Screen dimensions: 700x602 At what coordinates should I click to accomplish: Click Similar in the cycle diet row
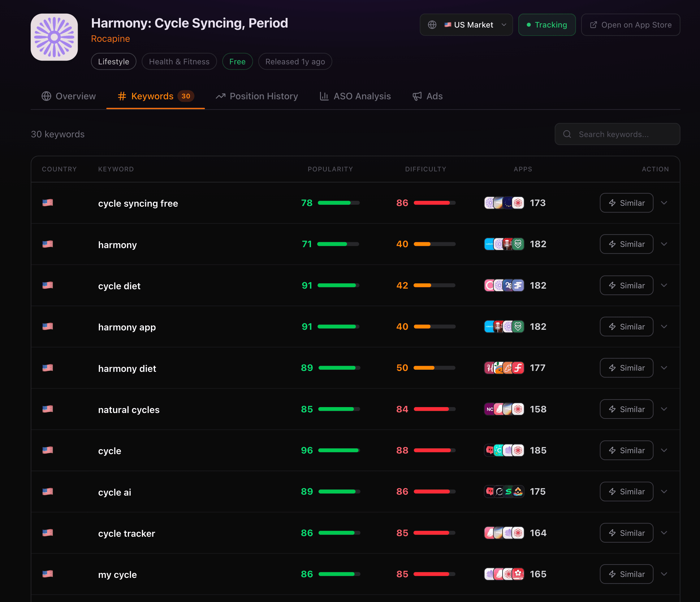point(626,285)
